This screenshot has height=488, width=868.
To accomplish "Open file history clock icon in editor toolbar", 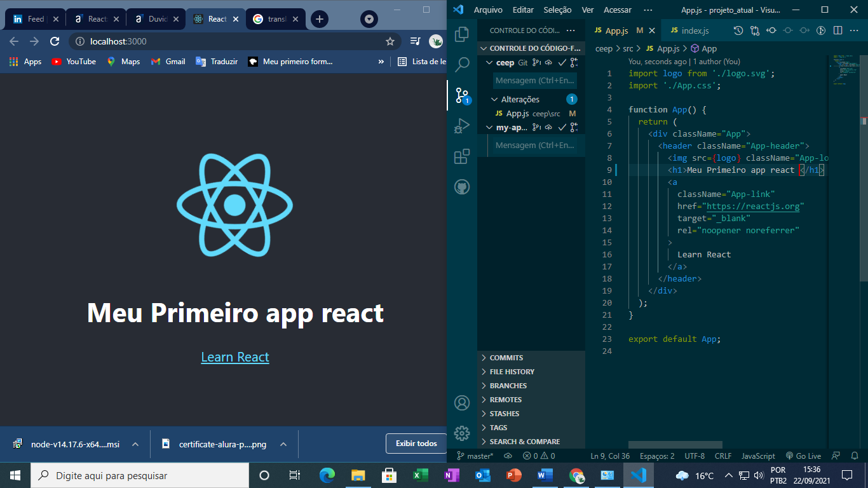I will (x=738, y=30).
